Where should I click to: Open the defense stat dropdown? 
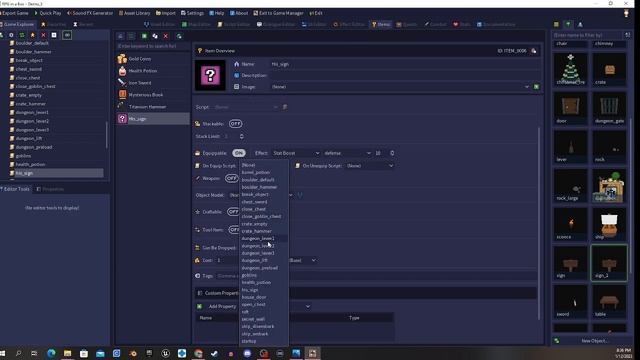(x=347, y=153)
